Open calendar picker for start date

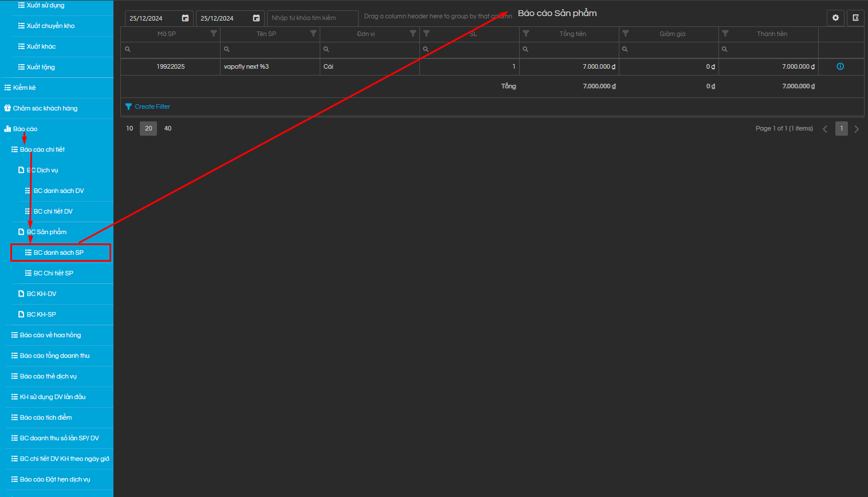pyautogui.click(x=185, y=18)
